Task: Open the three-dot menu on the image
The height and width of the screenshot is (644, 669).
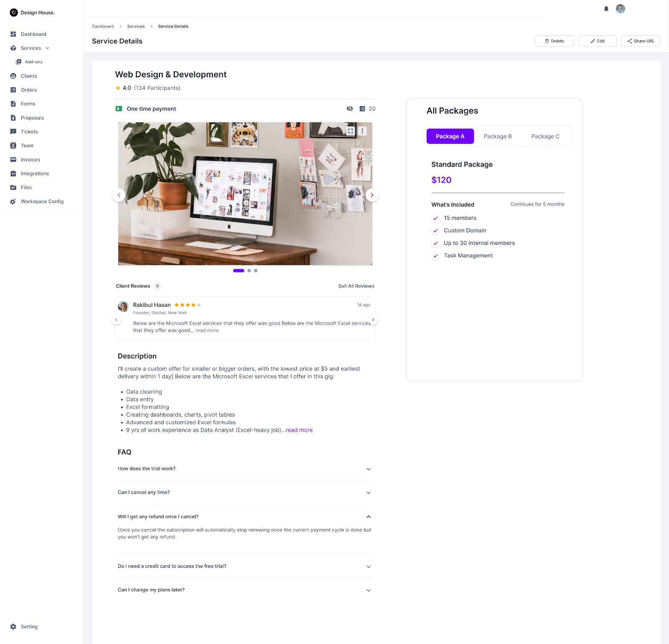Action: click(363, 130)
